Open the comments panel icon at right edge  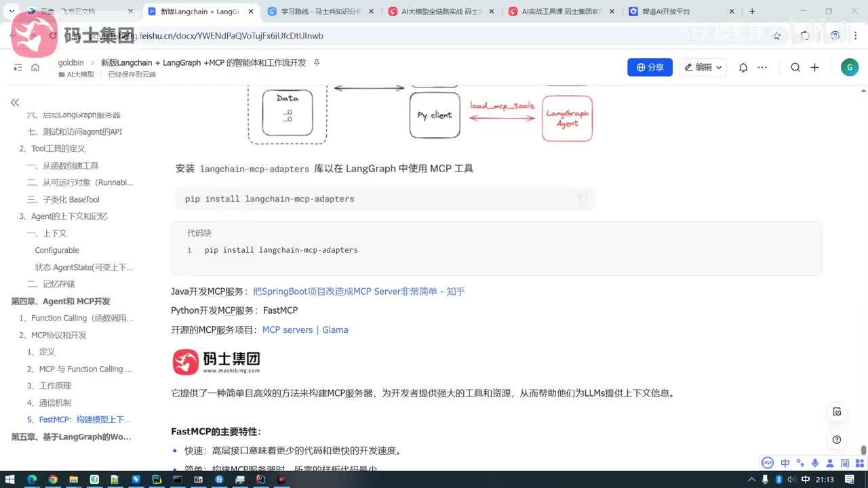(x=837, y=411)
